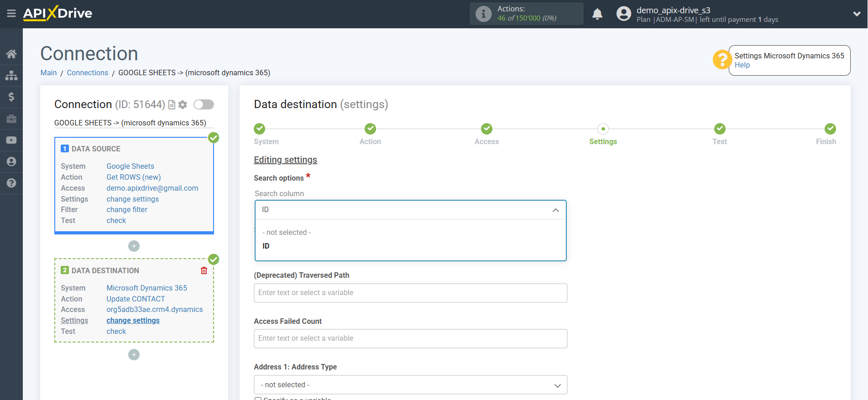868x400 pixels.
Task: Go to Connections breadcrumb
Action: [88, 73]
